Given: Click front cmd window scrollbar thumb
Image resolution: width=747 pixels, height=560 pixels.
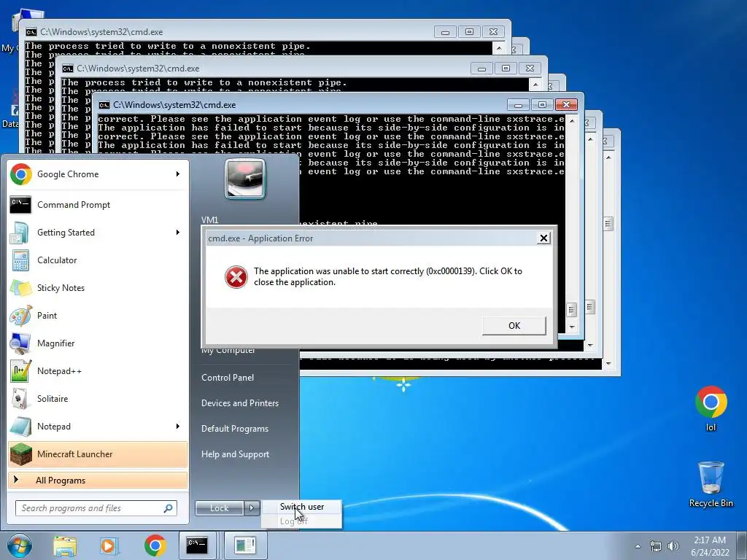Looking at the screenshot, I should [x=572, y=309].
